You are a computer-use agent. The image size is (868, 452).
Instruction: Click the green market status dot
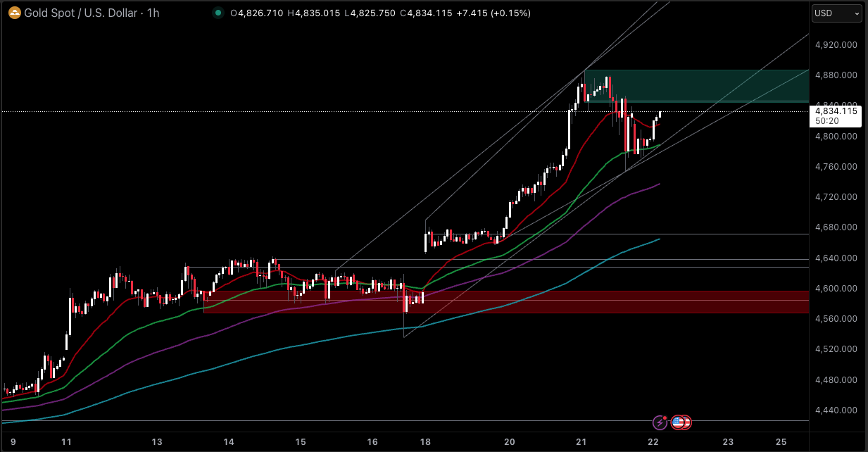point(218,13)
